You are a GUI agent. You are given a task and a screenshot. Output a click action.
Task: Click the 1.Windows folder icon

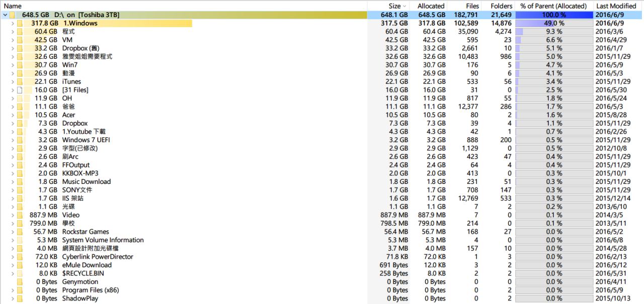pyautogui.click(x=19, y=23)
